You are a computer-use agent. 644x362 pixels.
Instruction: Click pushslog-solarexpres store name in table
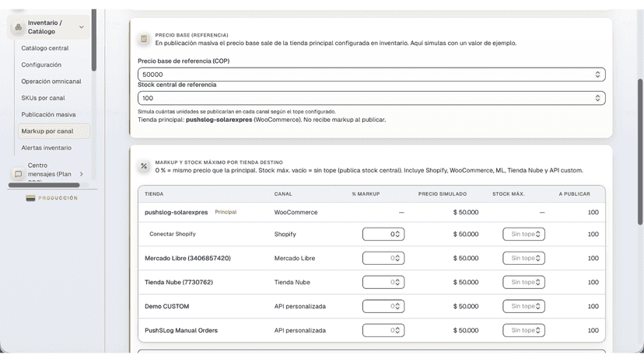pos(177,212)
